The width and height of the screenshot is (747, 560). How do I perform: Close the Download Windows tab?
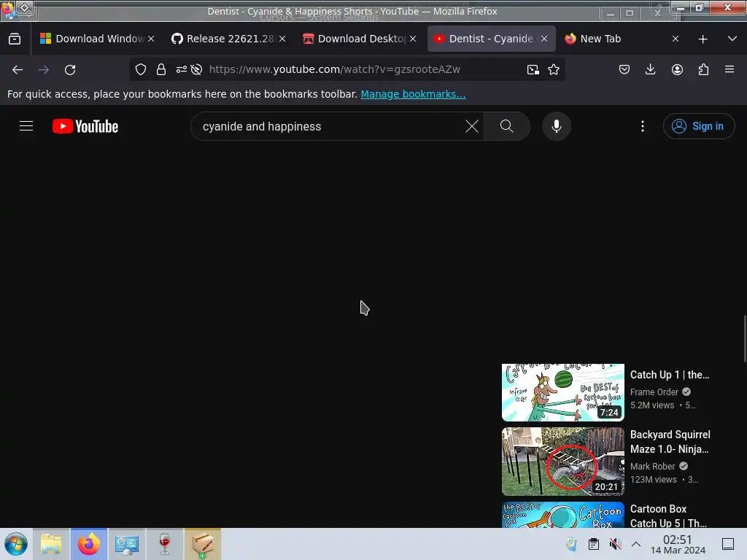[151, 39]
